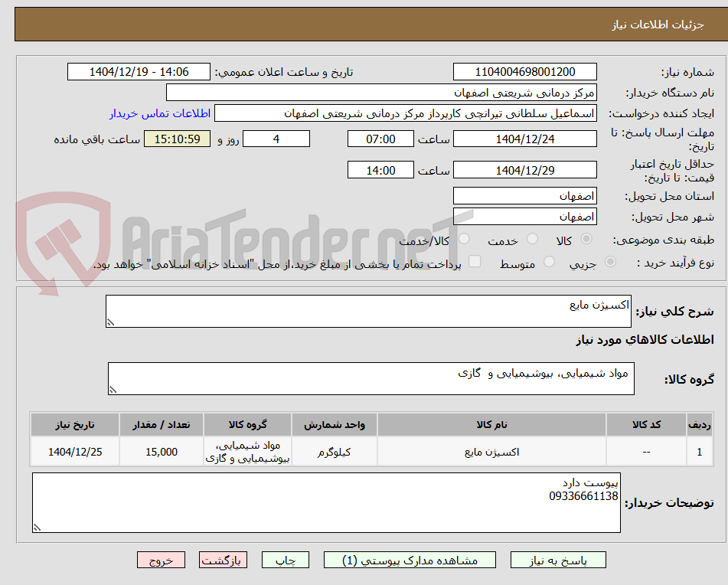728x585 pixels.
Task: Click the resize handle of شرح کلی نیاز box
Action: pyautogui.click(x=110, y=322)
